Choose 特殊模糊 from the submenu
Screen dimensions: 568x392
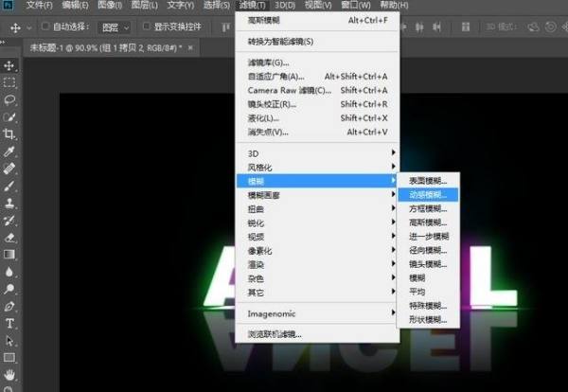[428, 306]
